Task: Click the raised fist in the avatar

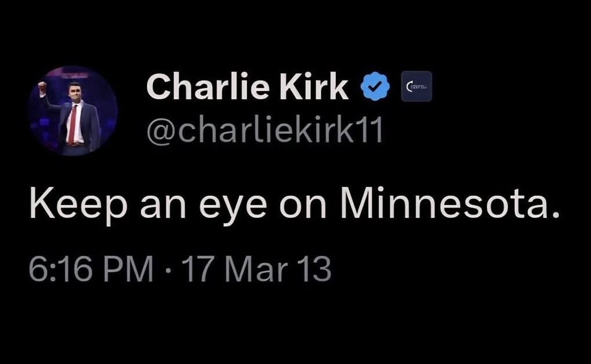Action: [x=42, y=88]
